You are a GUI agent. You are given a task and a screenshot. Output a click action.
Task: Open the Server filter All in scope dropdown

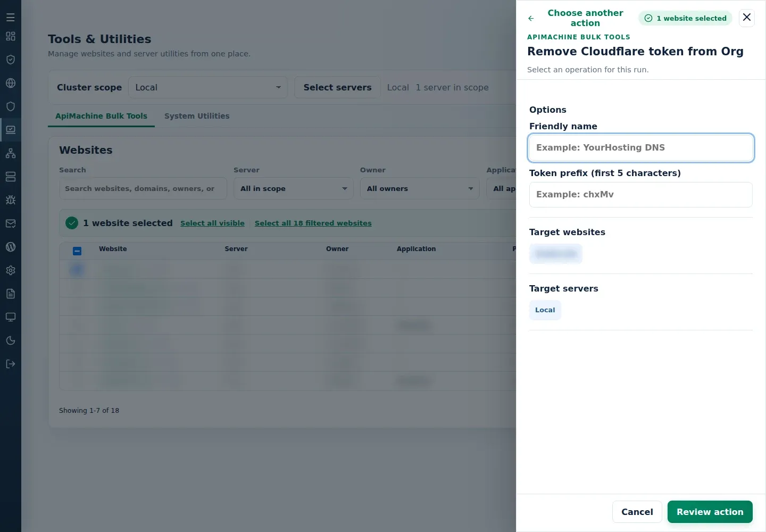294,188
